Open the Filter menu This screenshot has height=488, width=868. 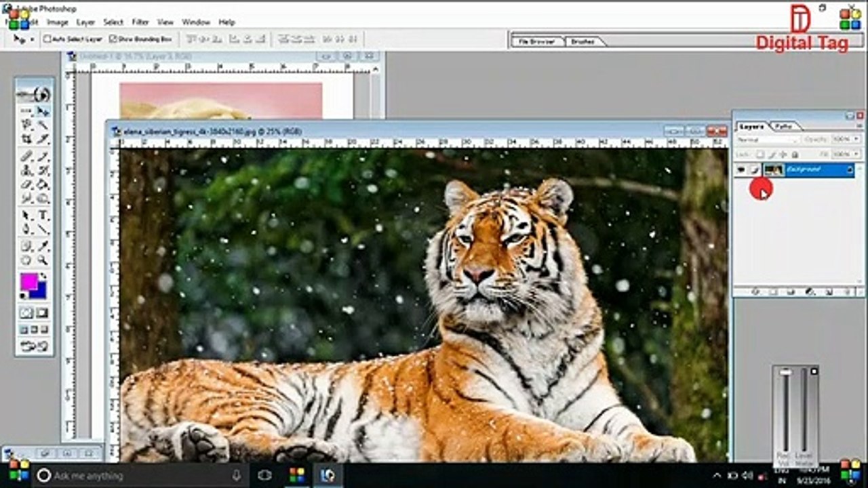pos(140,22)
